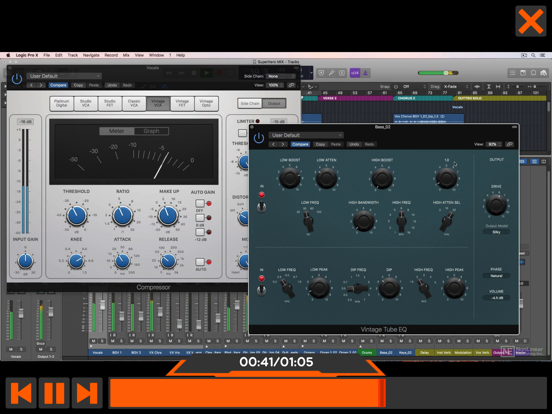Click the Vintage Tube EQ link icon
The height and width of the screenshot is (414, 552).
pos(509,144)
